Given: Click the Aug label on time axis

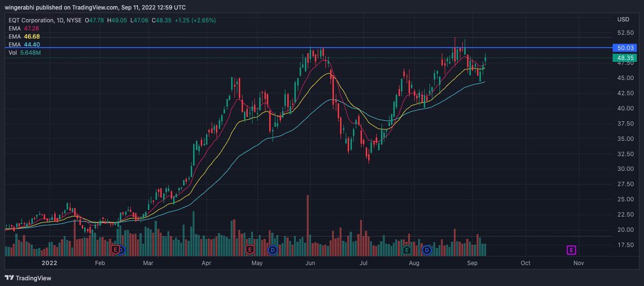Looking at the screenshot, I should point(414,263).
